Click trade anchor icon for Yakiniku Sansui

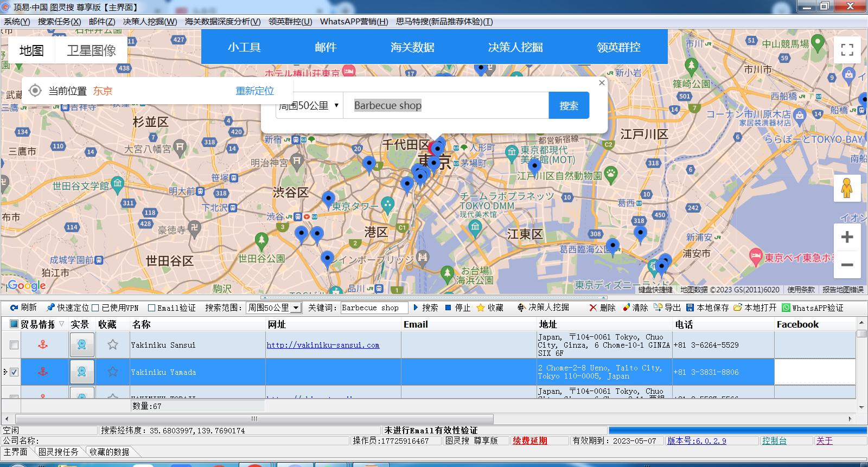(43, 344)
